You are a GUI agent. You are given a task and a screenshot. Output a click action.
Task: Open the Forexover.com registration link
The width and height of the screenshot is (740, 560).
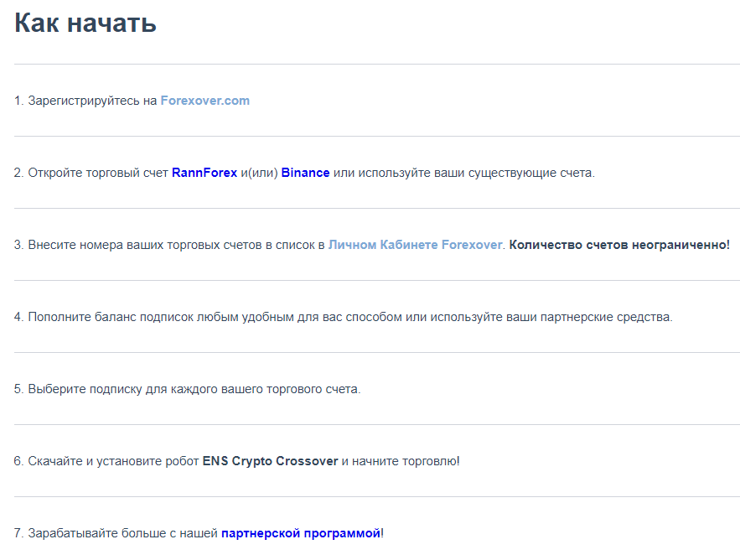click(204, 101)
